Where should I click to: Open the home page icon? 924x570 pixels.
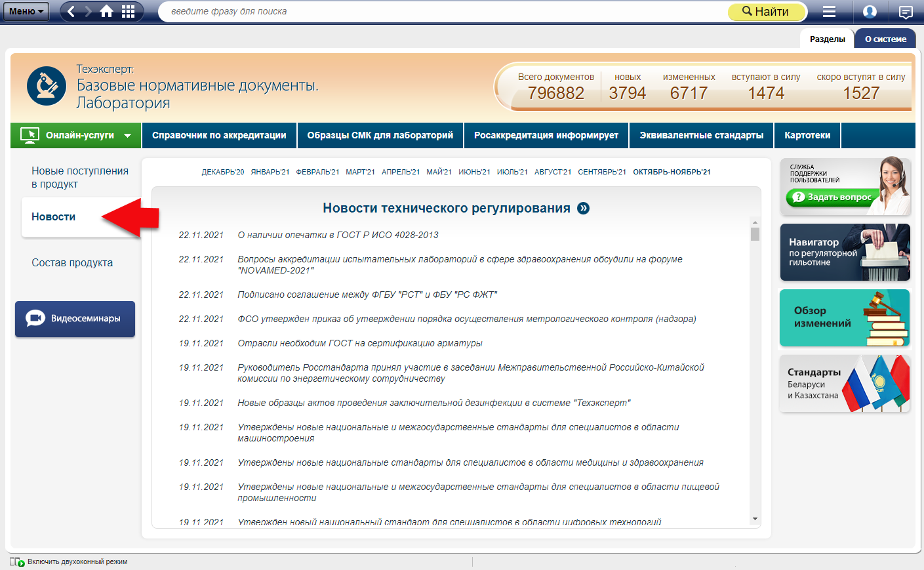(x=106, y=11)
